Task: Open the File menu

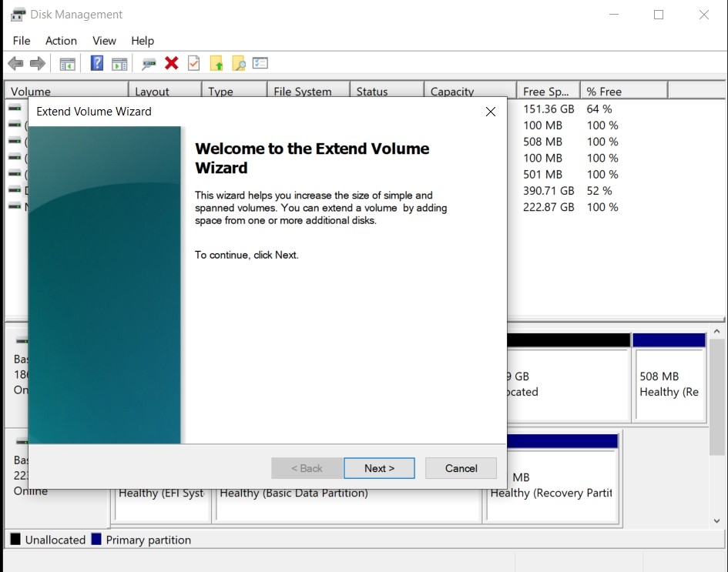Action: [x=21, y=41]
